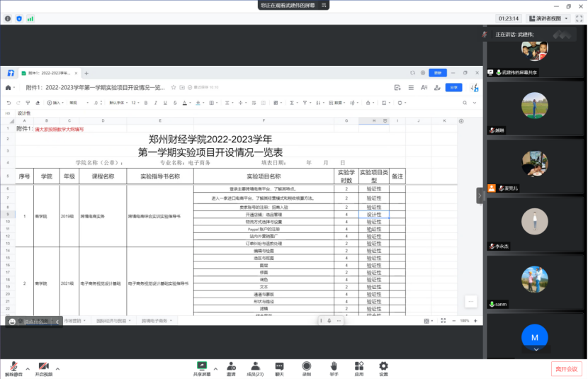Toggle Italic formatting

tap(156, 103)
